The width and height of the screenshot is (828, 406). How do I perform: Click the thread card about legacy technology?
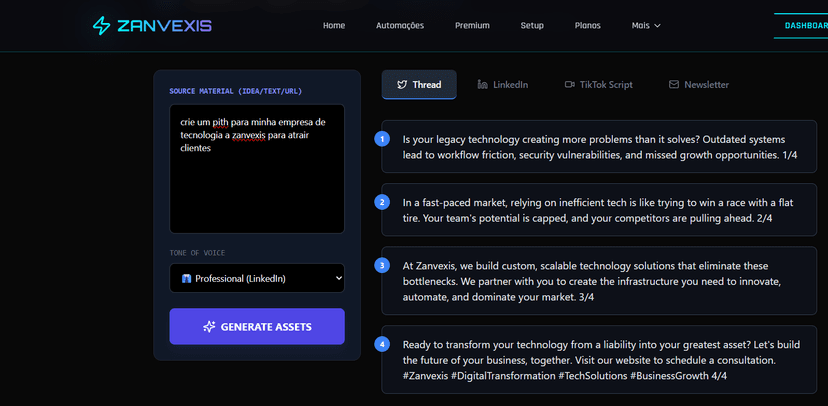point(599,147)
